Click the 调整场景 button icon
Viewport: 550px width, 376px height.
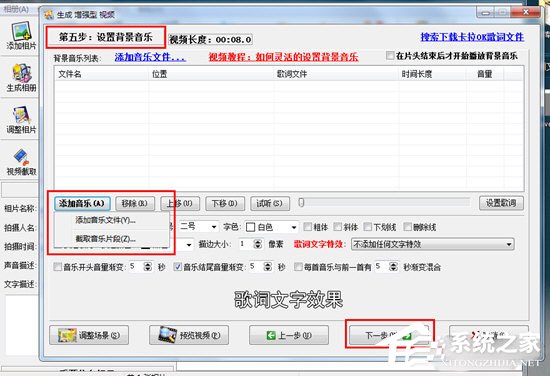coord(67,335)
